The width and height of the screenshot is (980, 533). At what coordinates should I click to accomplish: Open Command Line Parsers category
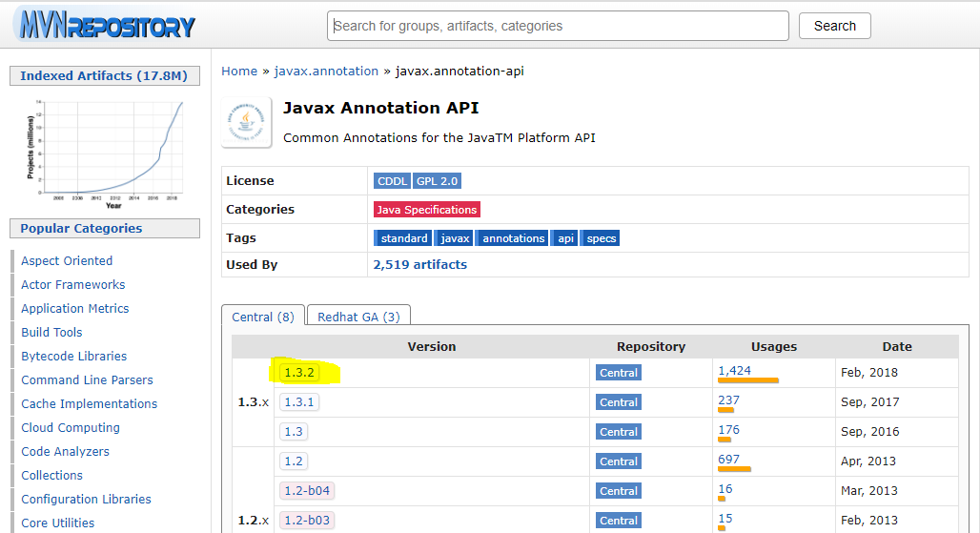[x=87, y=379]
